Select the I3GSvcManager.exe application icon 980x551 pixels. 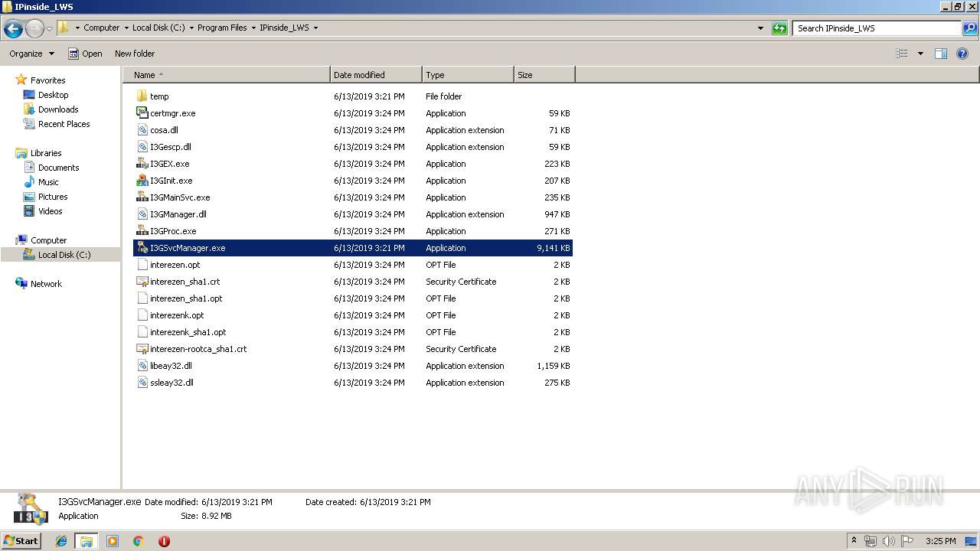coord(142,248)
